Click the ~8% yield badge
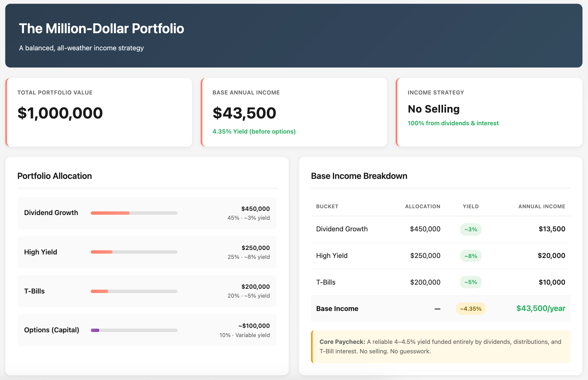Image resolution: width=588 pixels, height=380 pixels. [x=471, y=256]
